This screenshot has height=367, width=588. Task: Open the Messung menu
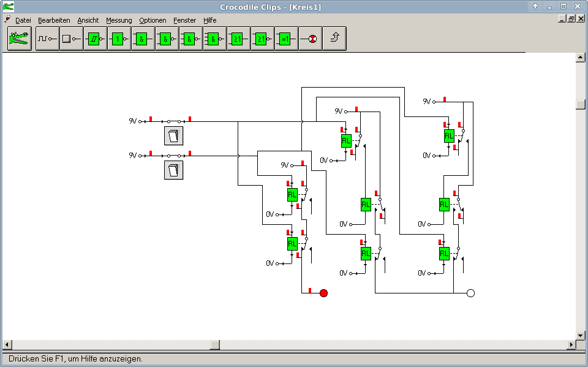(x=119, y=20)
